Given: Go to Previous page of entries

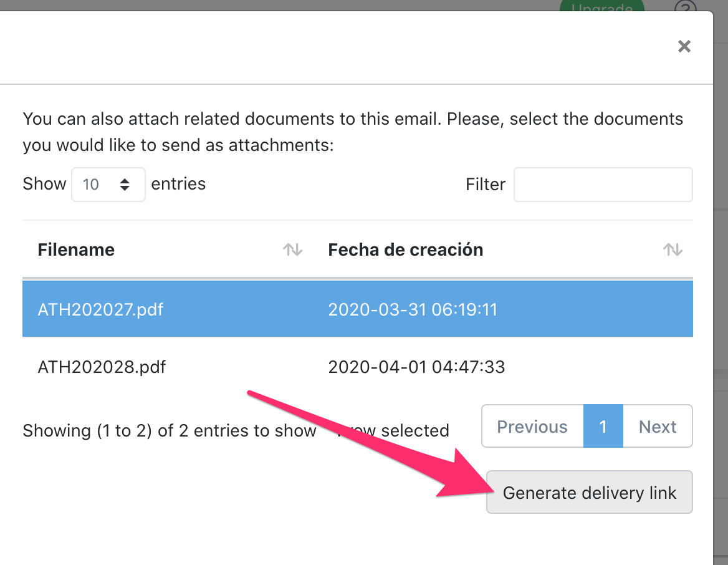Looking at the screenshot, I should click(x=532, y=427).
